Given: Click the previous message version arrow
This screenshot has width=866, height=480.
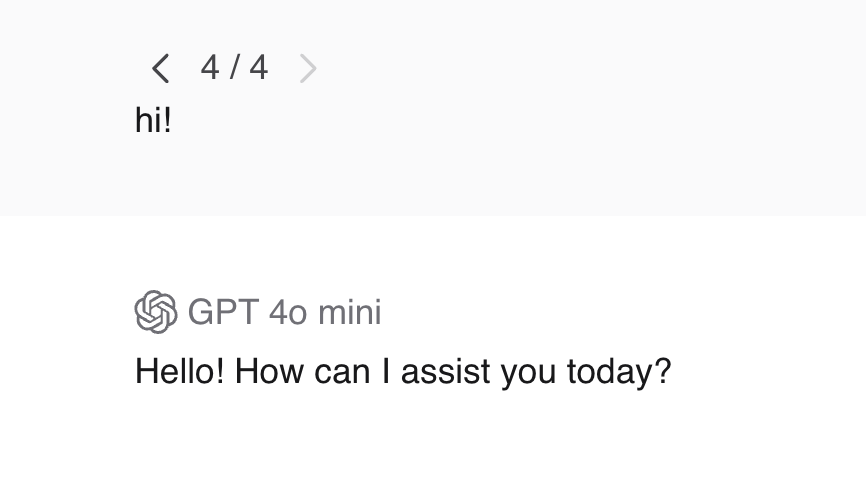Looking at the screenshot, I should click(160, 68).
